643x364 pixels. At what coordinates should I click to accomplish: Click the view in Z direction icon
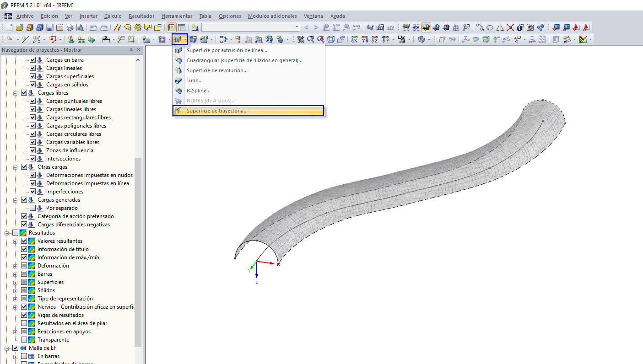point(375,39)
